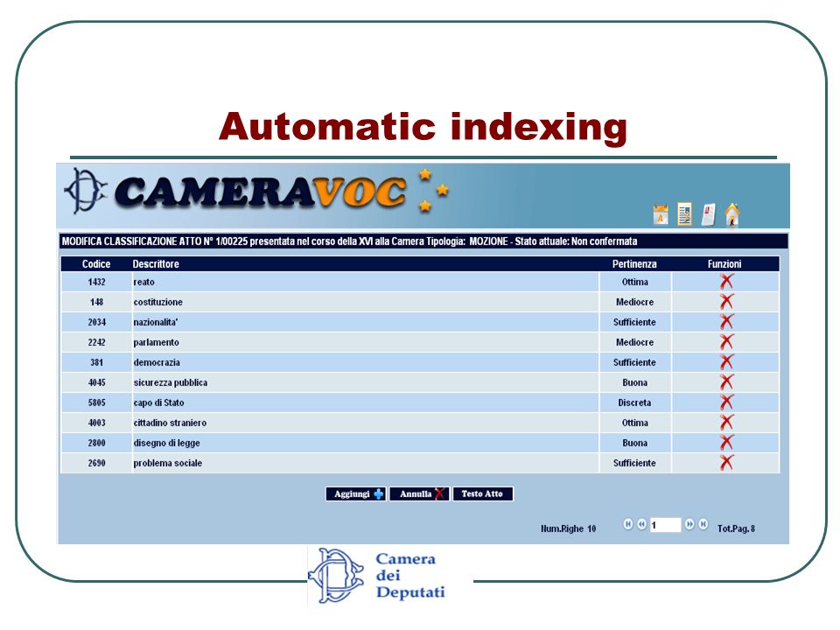Delete the 'democrazia' descriptor row

click(726, 362)
